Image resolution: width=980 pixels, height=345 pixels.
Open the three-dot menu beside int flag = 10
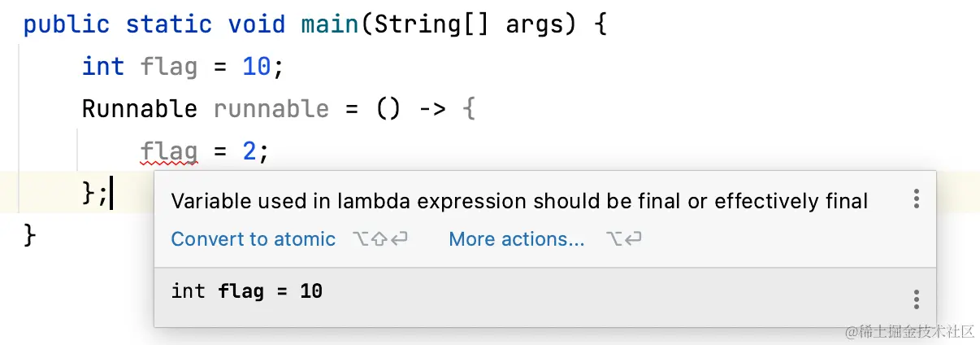coord(916,299)
